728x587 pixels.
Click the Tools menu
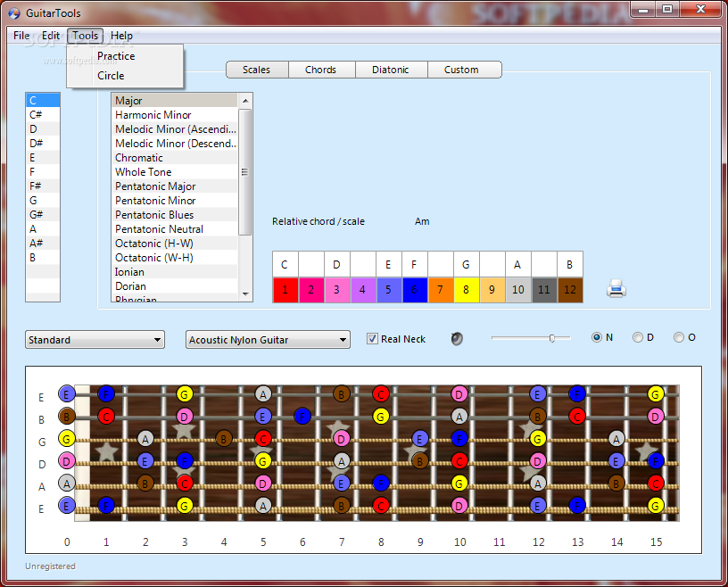[85, 36]
